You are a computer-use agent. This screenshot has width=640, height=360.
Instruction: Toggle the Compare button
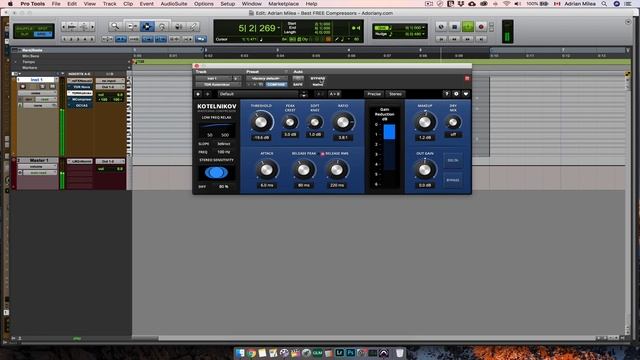point(276,84)
